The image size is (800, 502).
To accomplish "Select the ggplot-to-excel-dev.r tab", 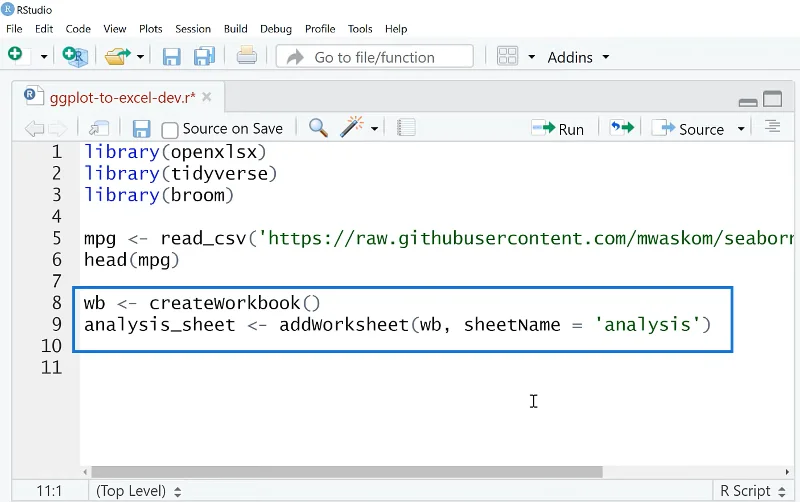I will [122, 97].
